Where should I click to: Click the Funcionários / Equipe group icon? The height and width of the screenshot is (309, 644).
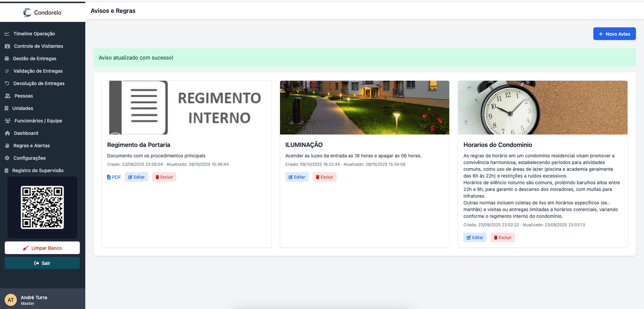coord(8,121)
